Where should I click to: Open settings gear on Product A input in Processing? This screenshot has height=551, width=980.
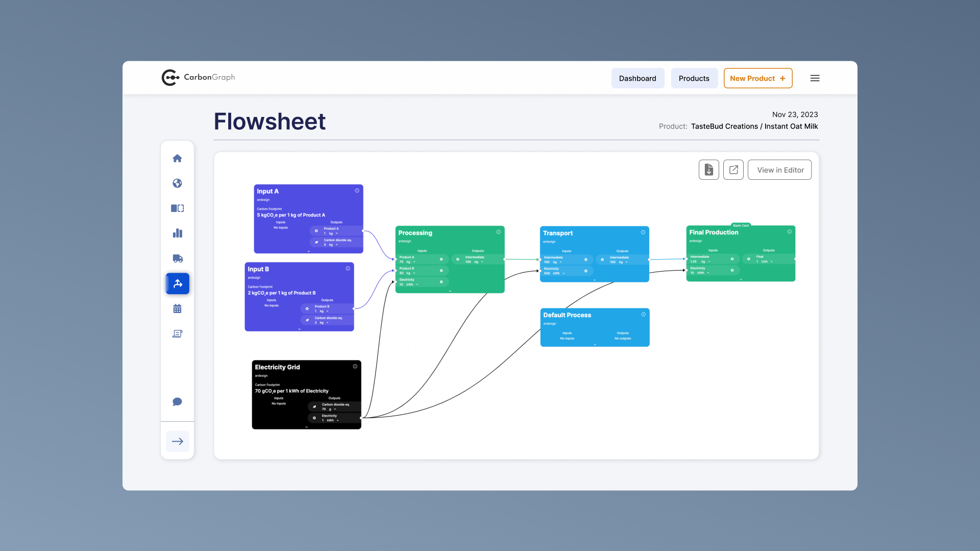point(442,259)
